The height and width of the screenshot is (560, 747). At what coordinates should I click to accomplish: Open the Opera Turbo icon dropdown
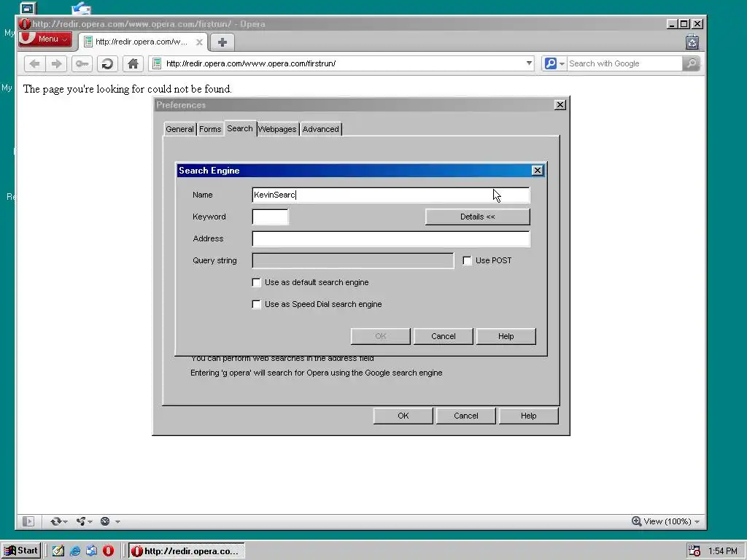click(109, 521)
